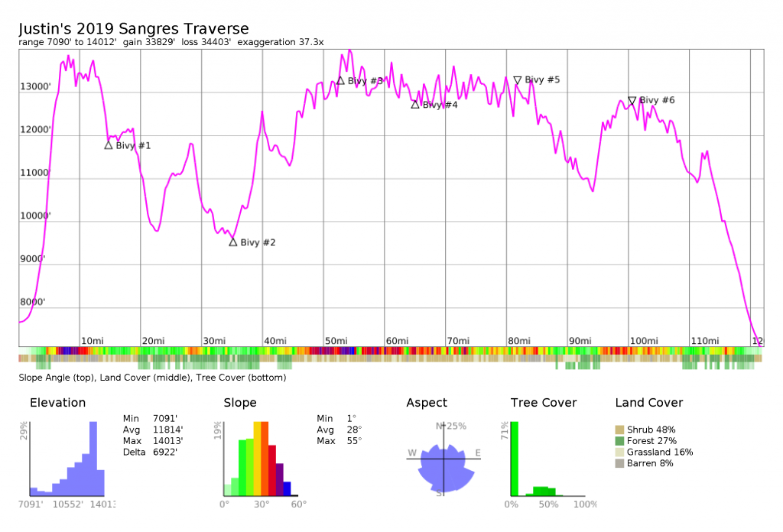Select the 13000' elevation axis label

pyautogui.click(x=35, y=87)
